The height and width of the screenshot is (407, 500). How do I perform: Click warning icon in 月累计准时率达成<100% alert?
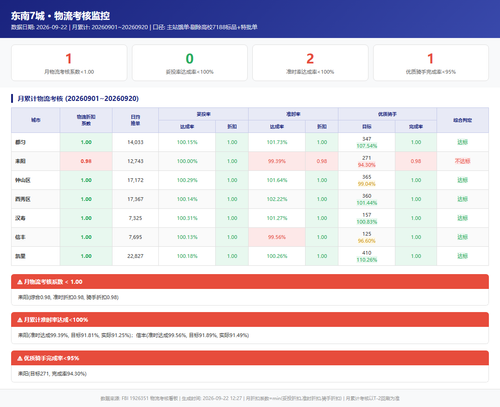click(20, 320)
